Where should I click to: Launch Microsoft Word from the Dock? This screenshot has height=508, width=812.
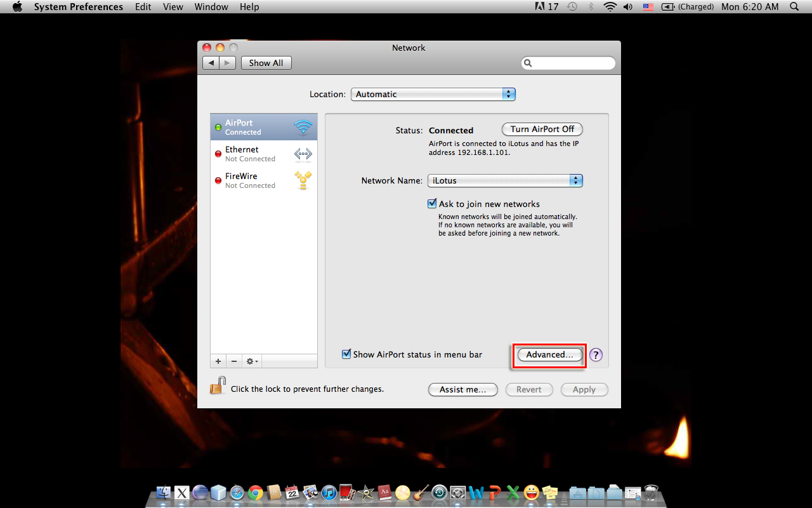[476, 493]
